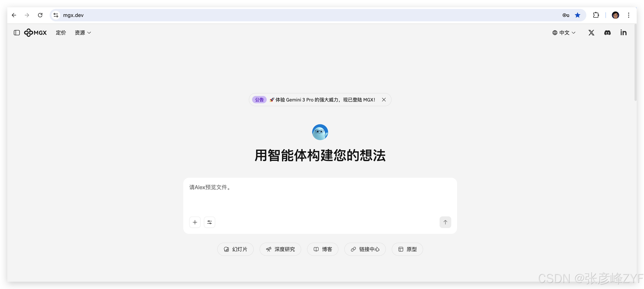
Task: Toggle the bookmark star in address bar
Action: [577, 15]
